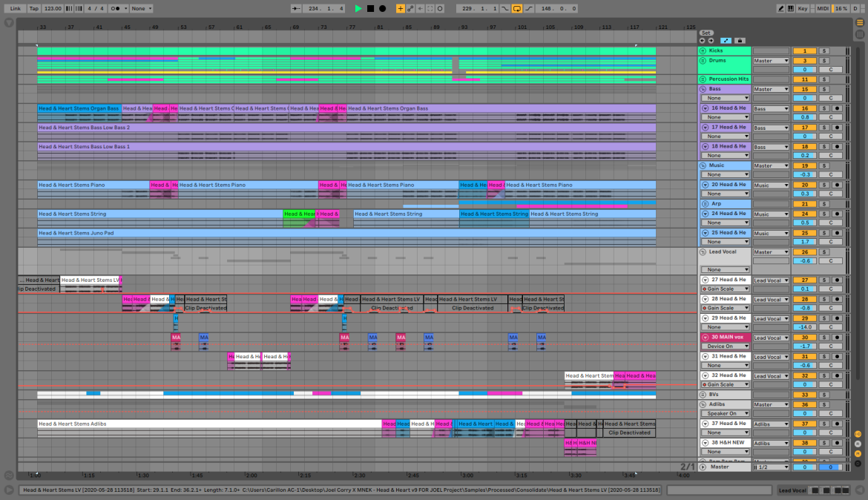Adjust the Drums track volume slider
The height and width of the screenshot is (500, 868).
click(804, 70)
